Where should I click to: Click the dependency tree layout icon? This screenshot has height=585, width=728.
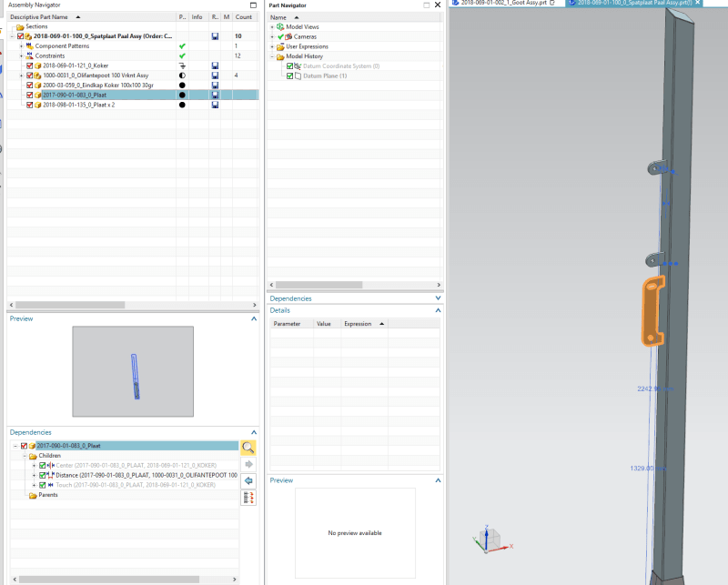(x=248, y=498)
